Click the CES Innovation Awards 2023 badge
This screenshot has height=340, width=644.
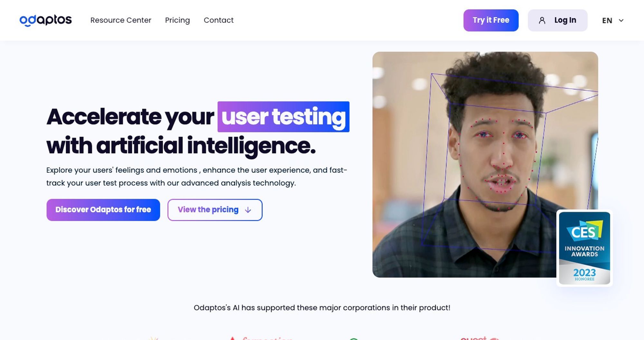click(584, 248)
